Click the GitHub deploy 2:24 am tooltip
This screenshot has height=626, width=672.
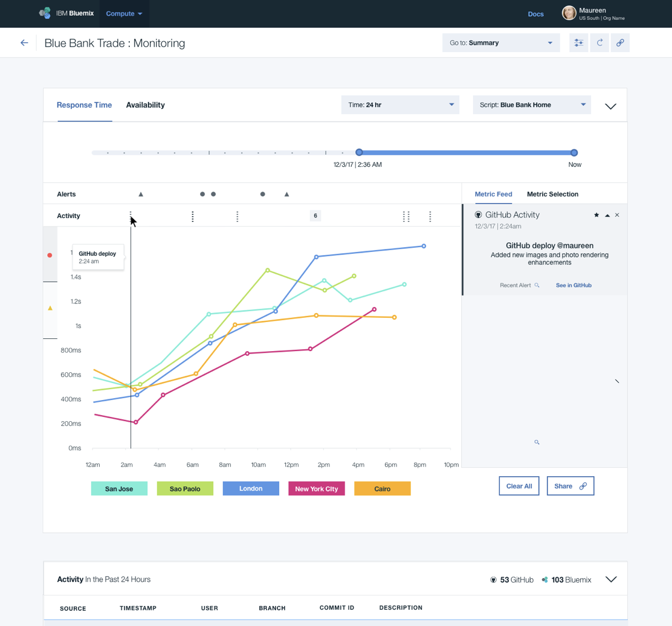click(x=98, y=257)
